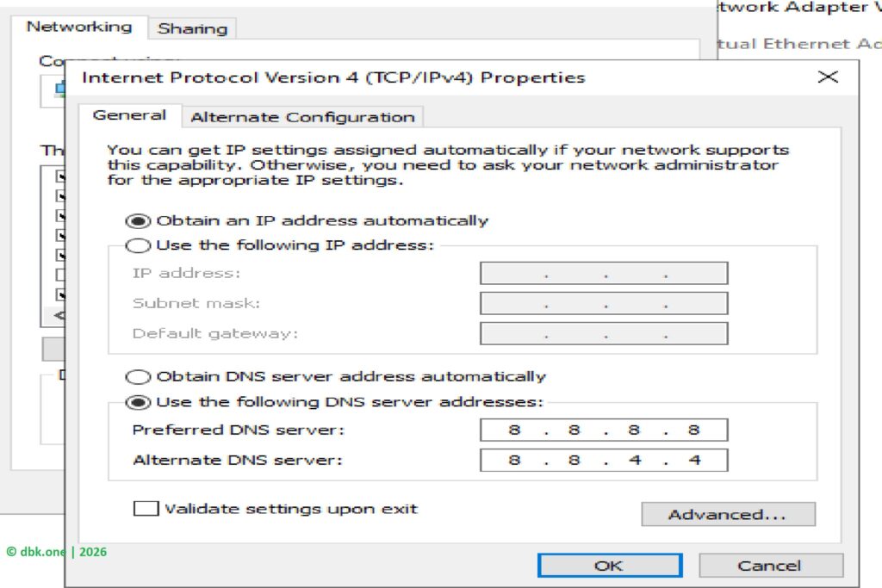Enable Validate settings upon exit checkbox

(146, 509)
